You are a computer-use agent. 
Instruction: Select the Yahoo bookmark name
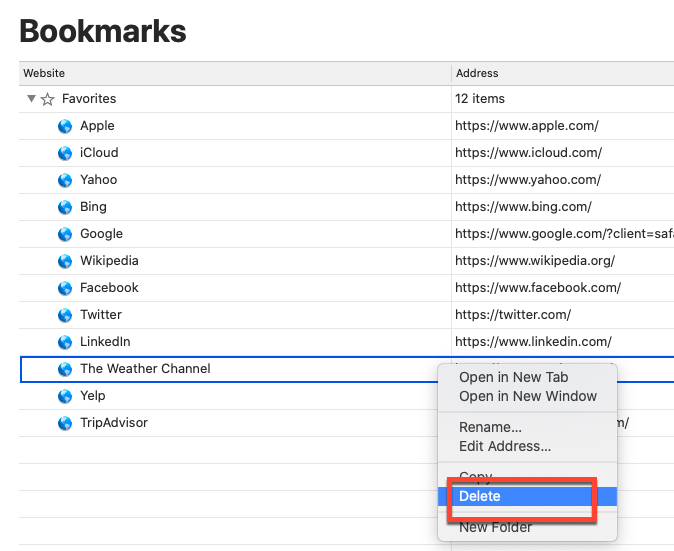[x=98, y=180]
